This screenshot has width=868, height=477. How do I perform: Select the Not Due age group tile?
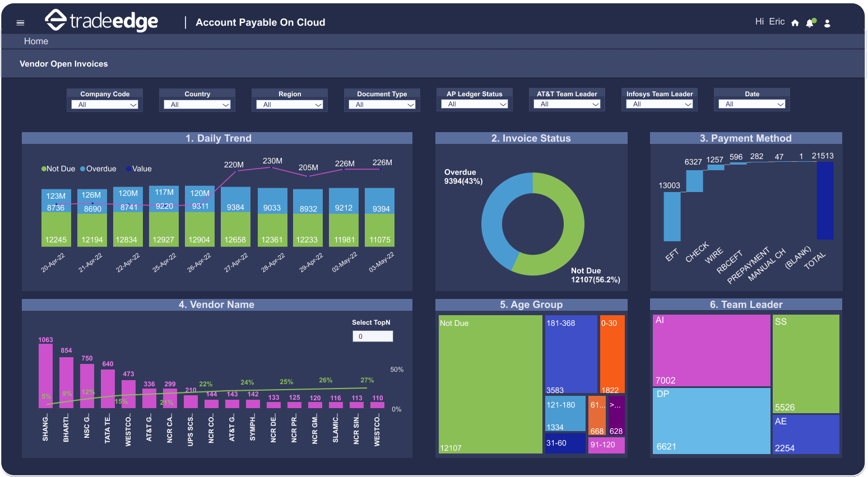[x=490, y=384]
